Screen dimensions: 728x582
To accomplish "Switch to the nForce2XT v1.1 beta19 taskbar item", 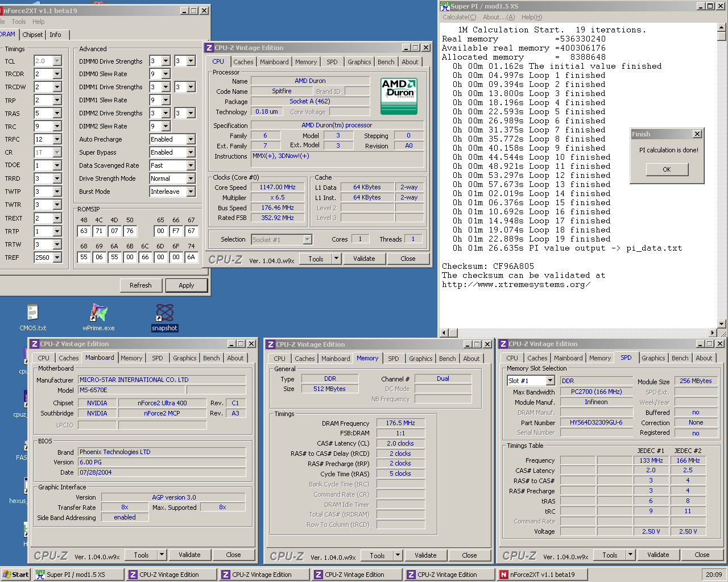I will pos(543,575).
